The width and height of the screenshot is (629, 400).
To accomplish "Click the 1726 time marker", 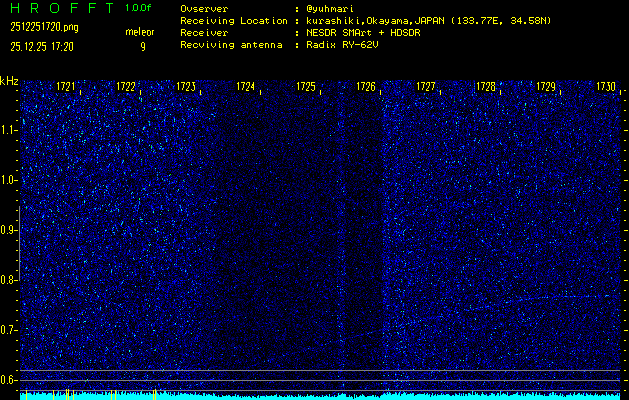I will click(366, 87).
